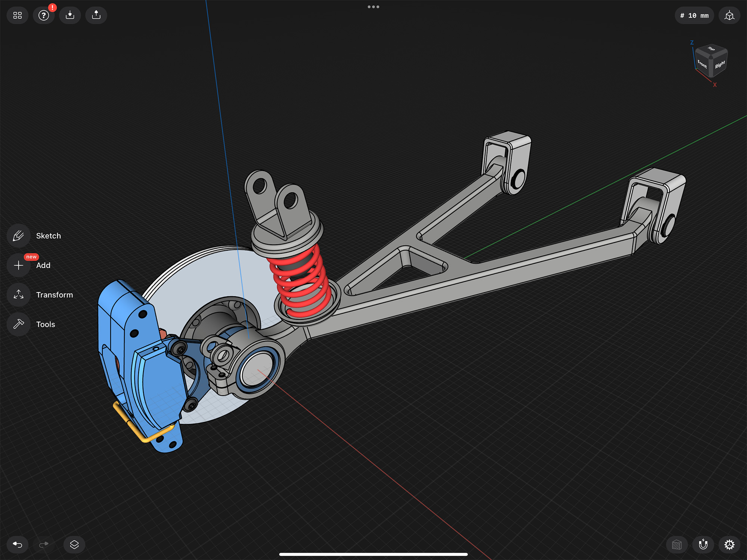Click the import download icon
Image resolution: width=747 pixels, height=560 pixels.
coord(70,15)
